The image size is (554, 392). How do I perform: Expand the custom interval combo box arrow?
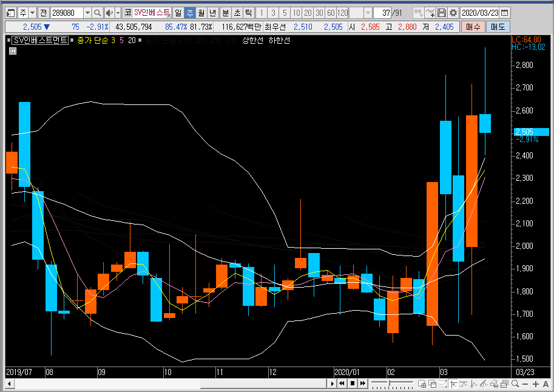[x=368, y=13]
